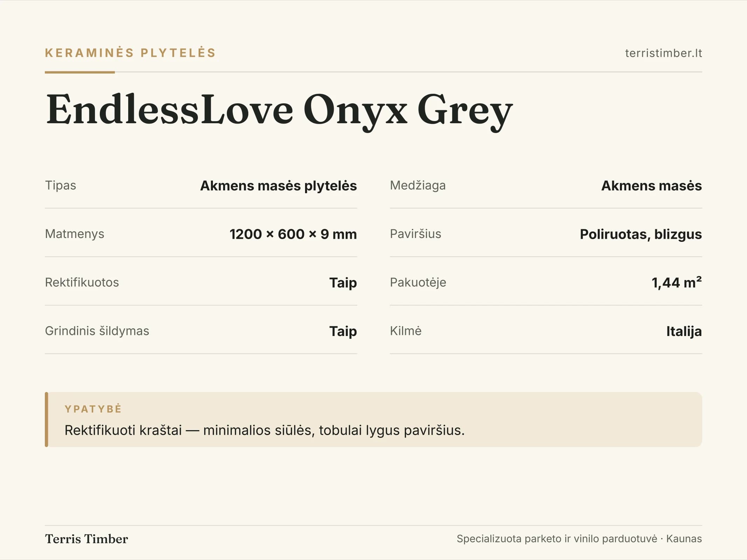Select the Pakuotėje label
This screenshot has width=747, height=560.
[x=418, y=282]
